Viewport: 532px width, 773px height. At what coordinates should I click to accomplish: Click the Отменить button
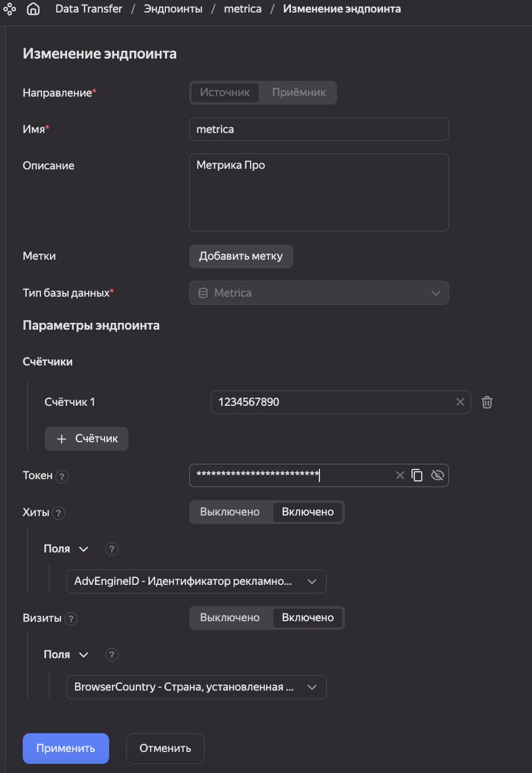coord(165,749)
